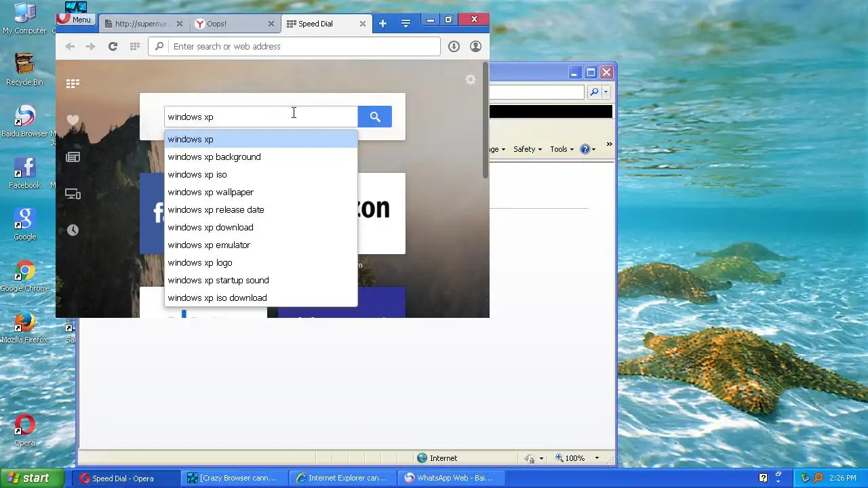Open Opera account profile icon
Viewport: 868px width, 488px height.
475,46
